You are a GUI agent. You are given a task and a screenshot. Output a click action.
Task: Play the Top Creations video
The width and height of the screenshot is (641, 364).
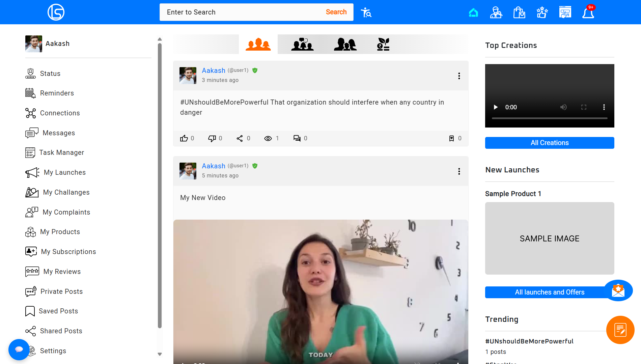[x=496, y=107]
